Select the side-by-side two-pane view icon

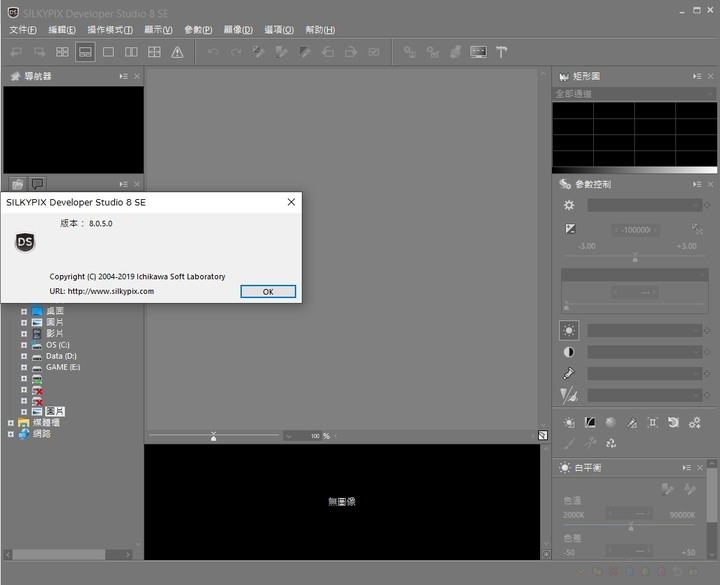click(131, 52)
